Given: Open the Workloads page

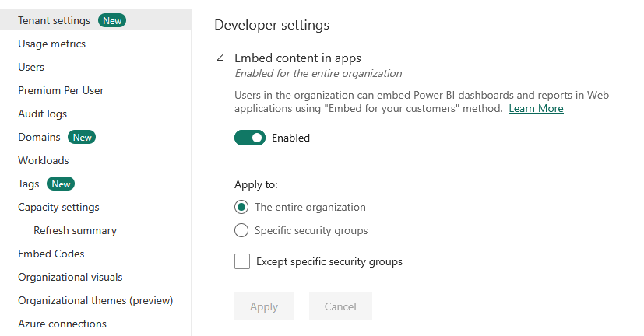Looking at the screenshot, I should [x=44, y=160].
